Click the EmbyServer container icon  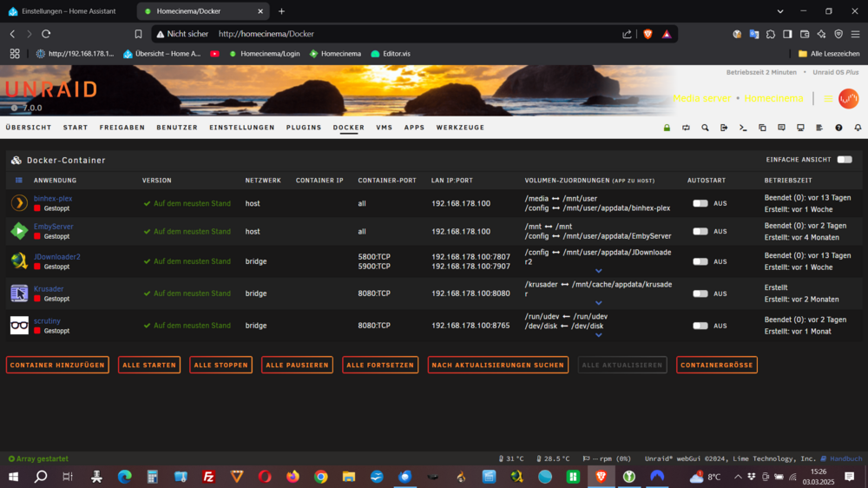click(x=19, y=231)
